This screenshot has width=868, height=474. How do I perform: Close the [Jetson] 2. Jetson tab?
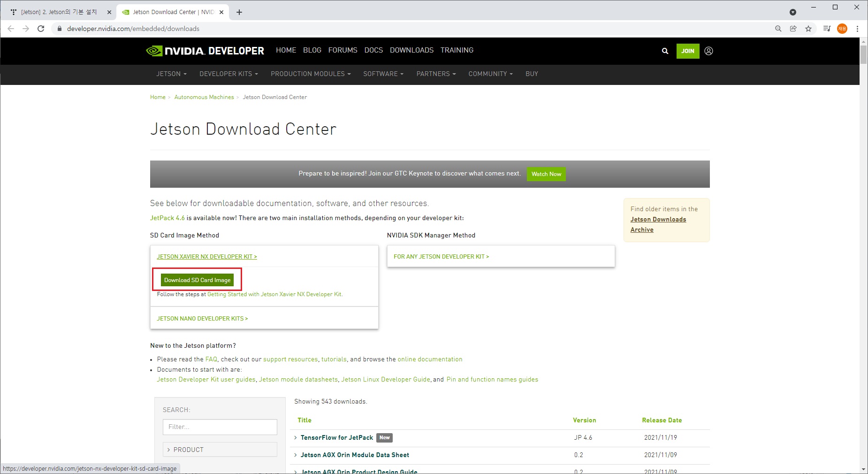[109, 12]
